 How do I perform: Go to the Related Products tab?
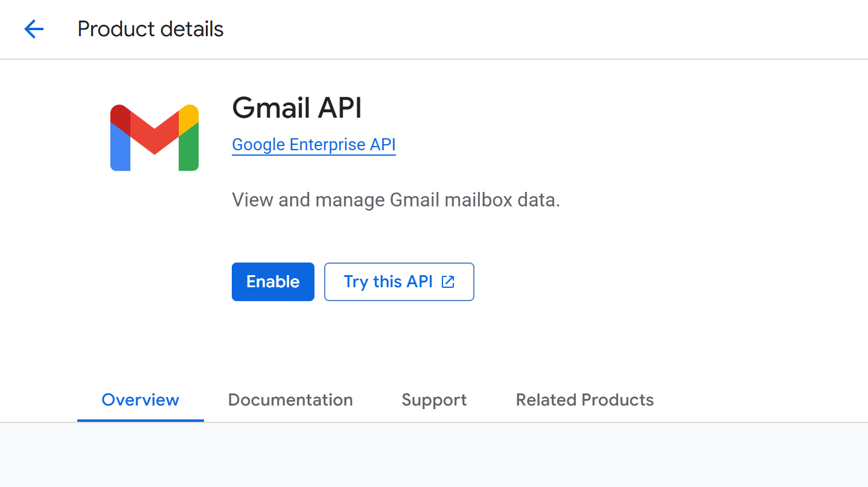[584, 400]
